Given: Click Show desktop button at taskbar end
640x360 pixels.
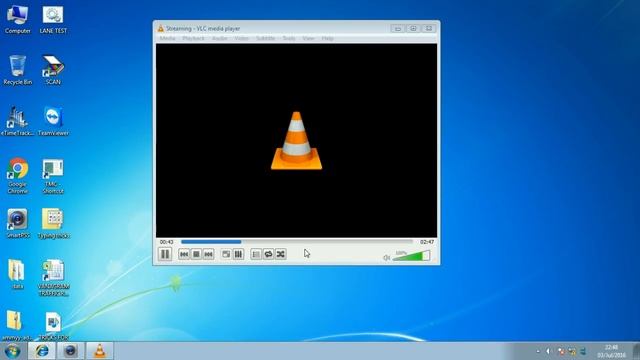Looking at the screenshot, I should 636,351.
